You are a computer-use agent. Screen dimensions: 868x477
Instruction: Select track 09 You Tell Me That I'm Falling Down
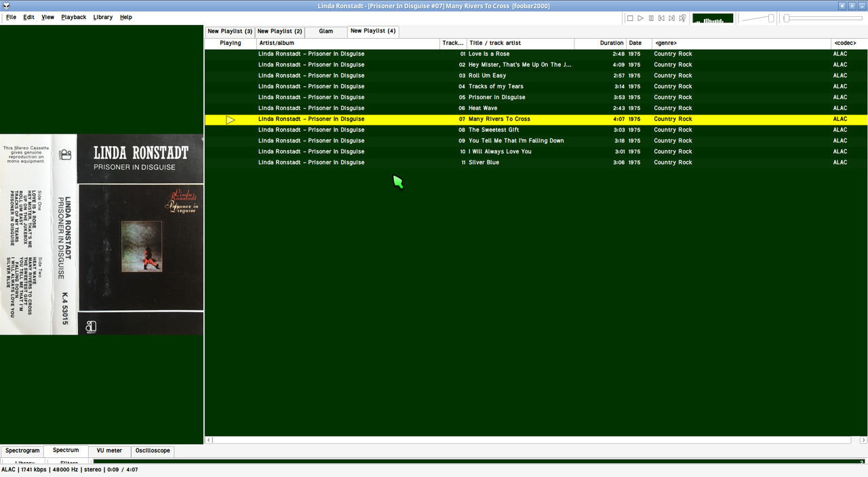coord(536,141)
